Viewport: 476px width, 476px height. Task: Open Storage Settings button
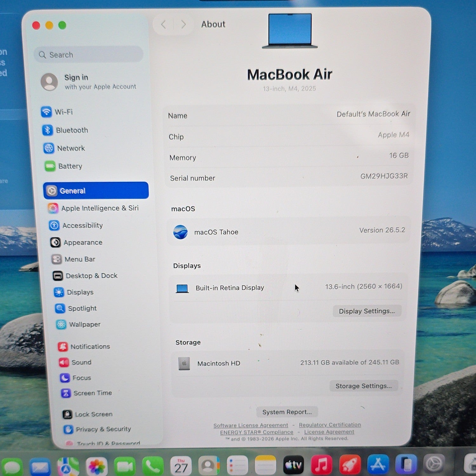pos(364,386)
